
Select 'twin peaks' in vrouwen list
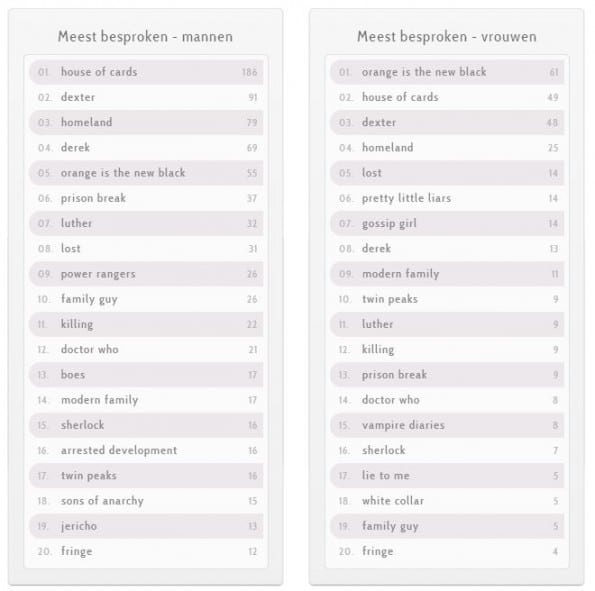447,299
